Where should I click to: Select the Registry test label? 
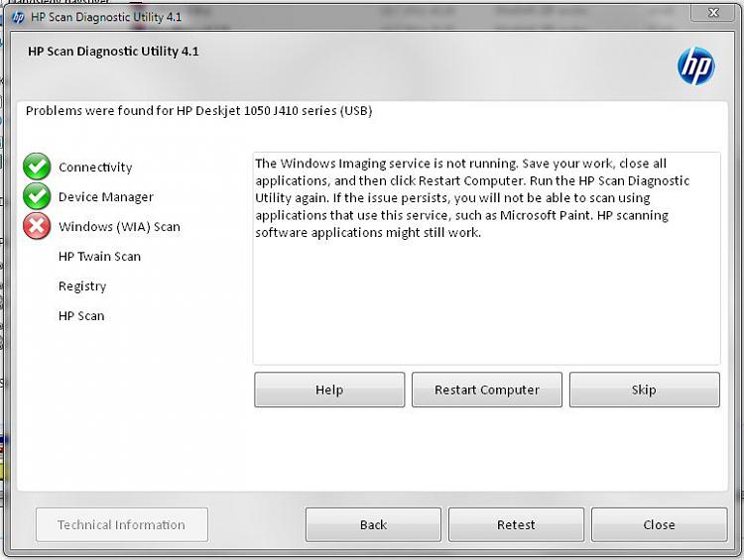[82, 286]
